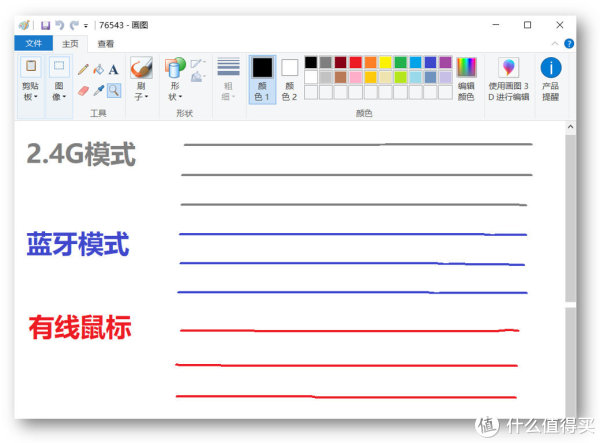Open the File menu tab

(x=34, y=43)
